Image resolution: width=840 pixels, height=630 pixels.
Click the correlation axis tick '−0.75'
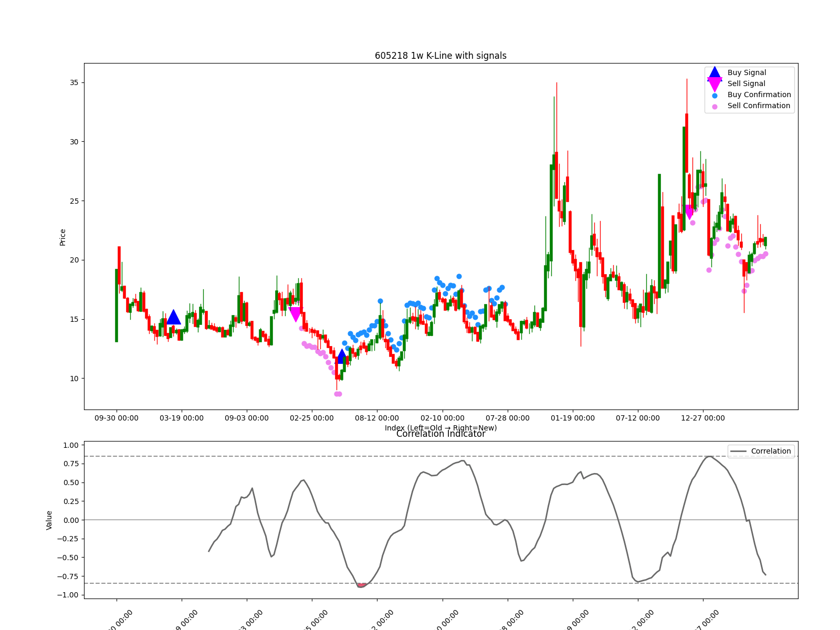(68, 576)
